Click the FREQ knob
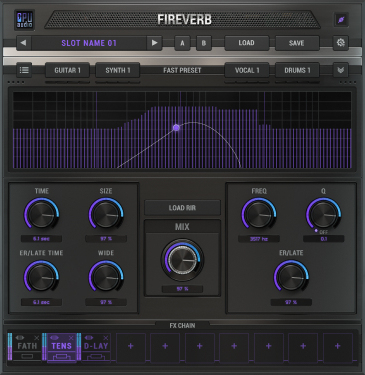The image size is (365, 375). click(x=259, y=215)
